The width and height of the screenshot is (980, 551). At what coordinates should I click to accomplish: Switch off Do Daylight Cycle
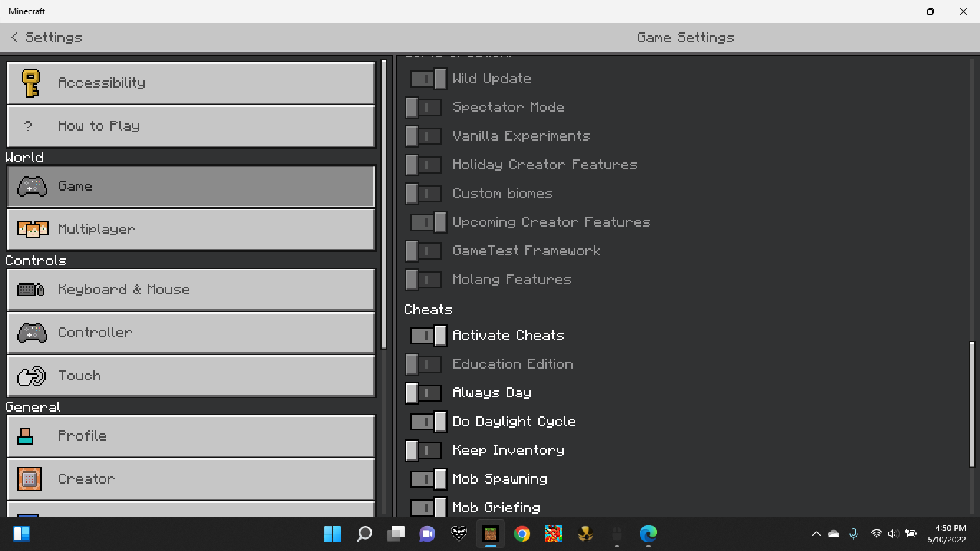[428, 422]
